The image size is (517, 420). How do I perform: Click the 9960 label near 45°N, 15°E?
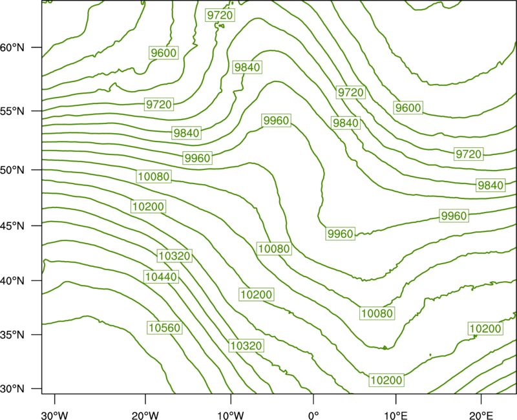click(x=454, y=216)
